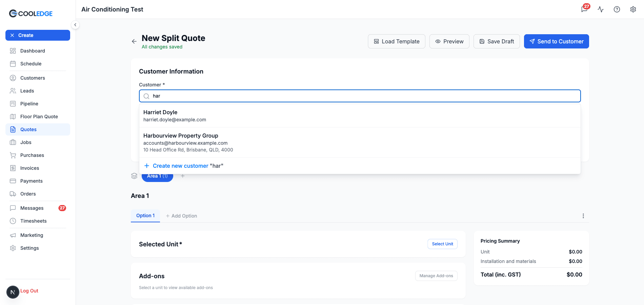Open Orders in the sidebar
644x305 pixels.
[38, 194]
